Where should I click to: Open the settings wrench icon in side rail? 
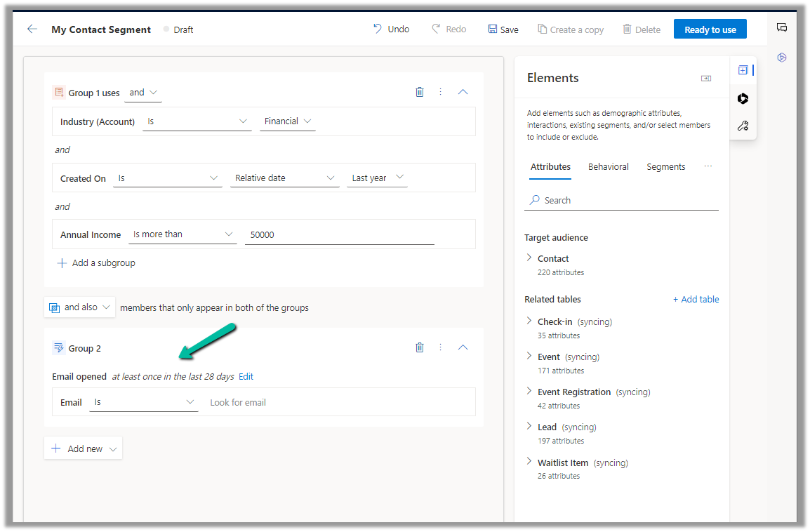pos(743,126)
